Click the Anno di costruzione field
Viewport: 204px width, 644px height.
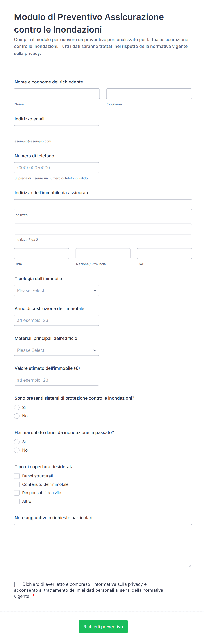tap(56, 320)
